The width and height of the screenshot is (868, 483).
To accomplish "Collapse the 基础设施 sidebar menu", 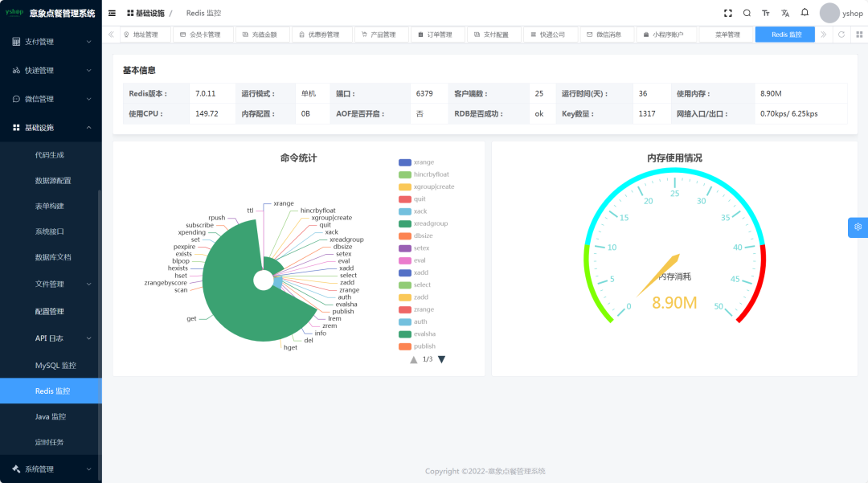I will click(x=51, y=128).
